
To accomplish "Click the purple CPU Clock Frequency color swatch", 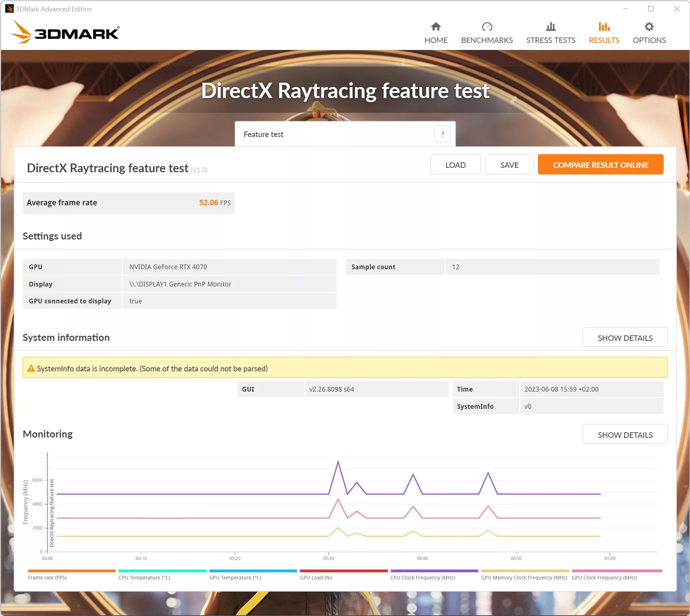I will 434,571.
